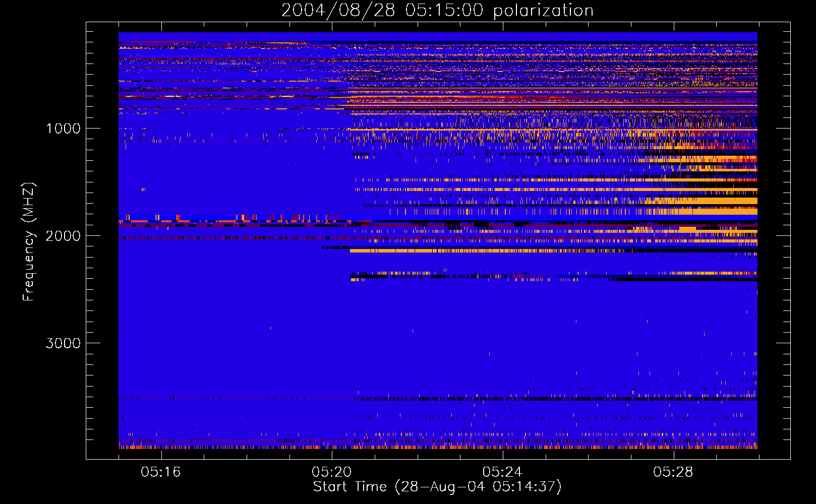816x504 pixels.
Task: Click the "Start Time (28-Aug-04 05:14:37)" axis label
Action: click(x=437, y=487)
